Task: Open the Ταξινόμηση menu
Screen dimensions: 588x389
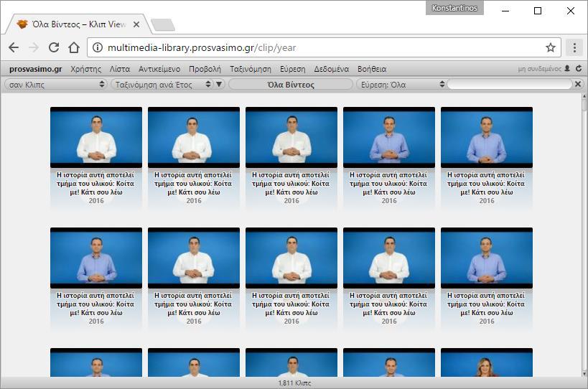Action: [x=251, y=69]
